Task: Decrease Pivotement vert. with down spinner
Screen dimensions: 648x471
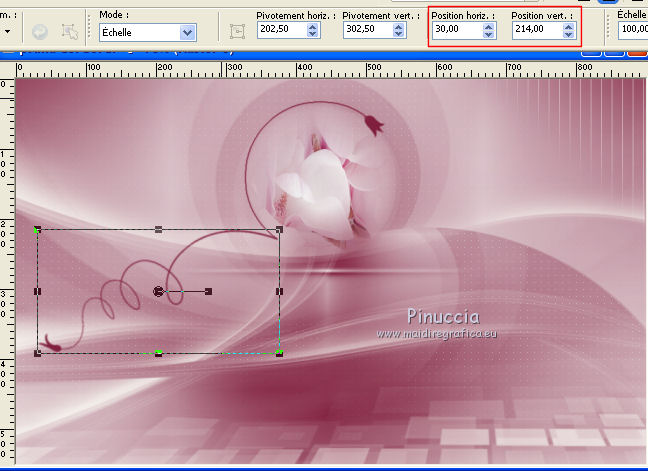Action: [398, 33]
